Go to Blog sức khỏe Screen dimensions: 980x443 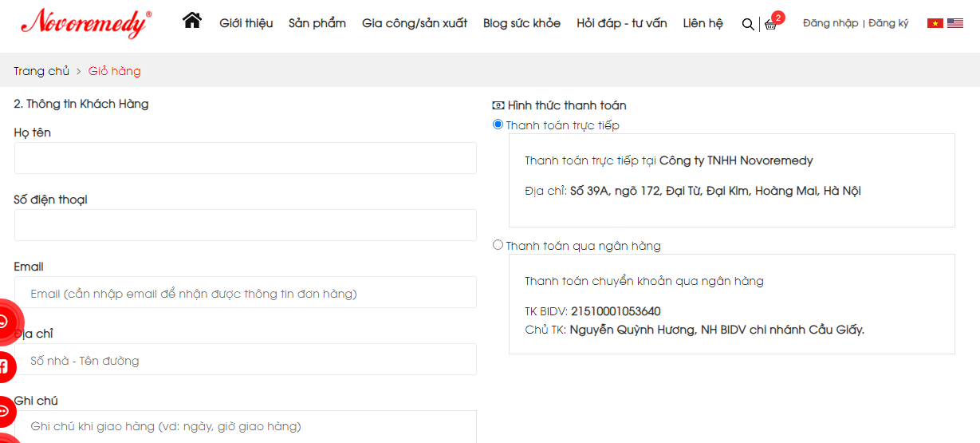(x=521, y=23)
